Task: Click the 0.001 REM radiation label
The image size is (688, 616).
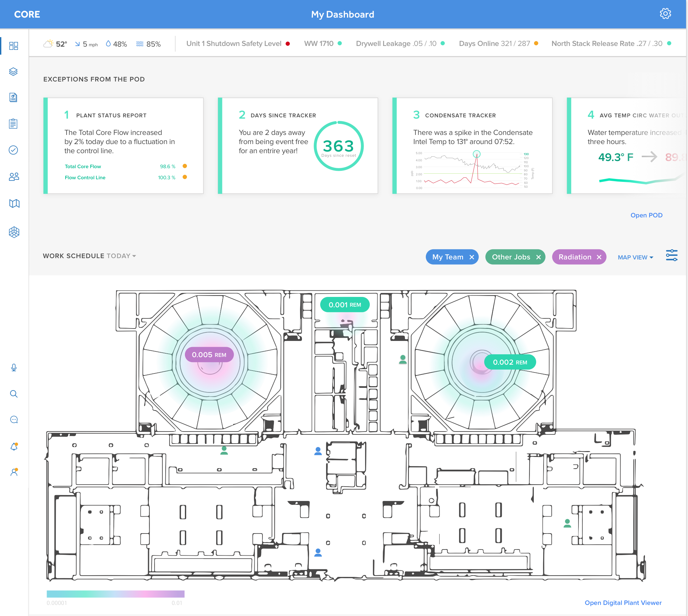Action: (x=345, y=305)
